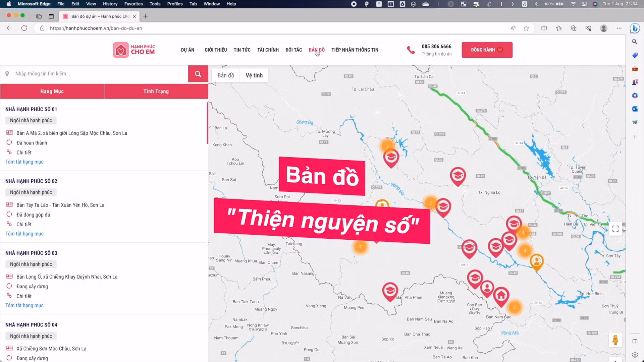Click the project list scrollbar
Viewport: 644px width, 362px height.
pos(207,123)
